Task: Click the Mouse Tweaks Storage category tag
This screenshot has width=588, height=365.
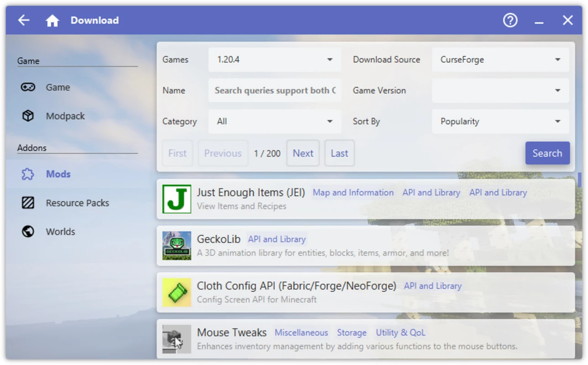Action: pos(352,333)
